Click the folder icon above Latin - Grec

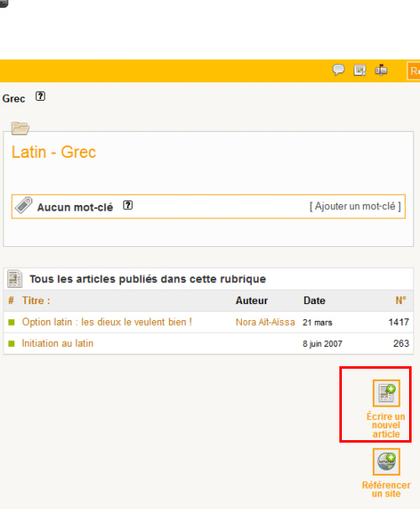tap(20, 128)
